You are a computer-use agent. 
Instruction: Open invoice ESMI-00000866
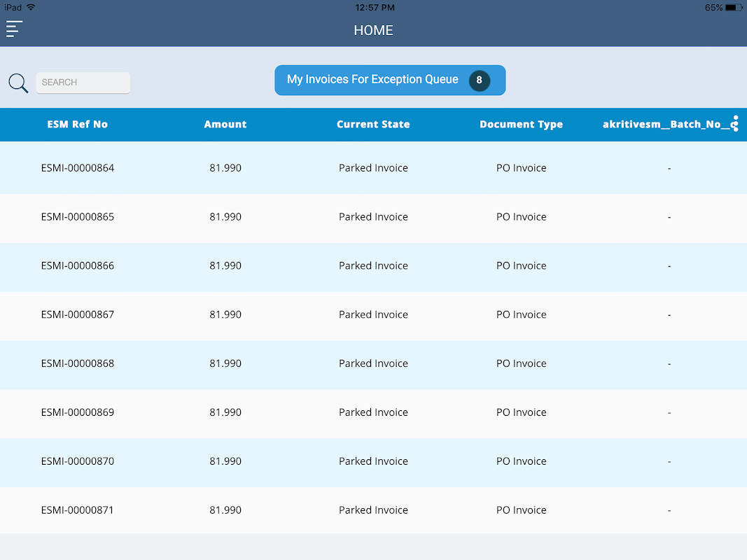78,266
